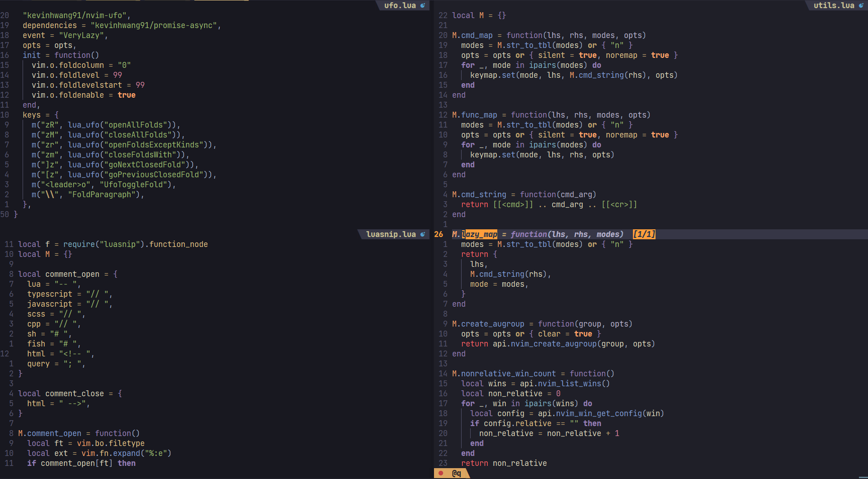Click the [1/1] search count marker
The height and width of the screenshot is (479, 868).
click(644, 234)
